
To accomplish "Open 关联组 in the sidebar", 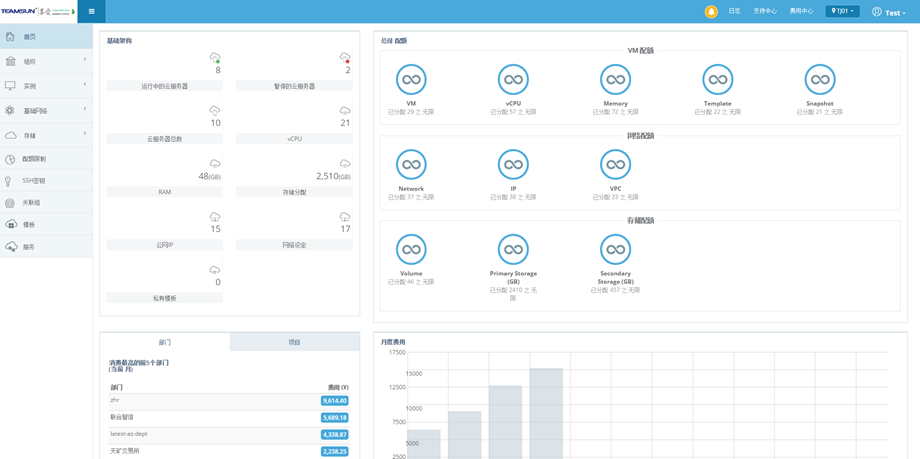I will [x=46, y=203].
